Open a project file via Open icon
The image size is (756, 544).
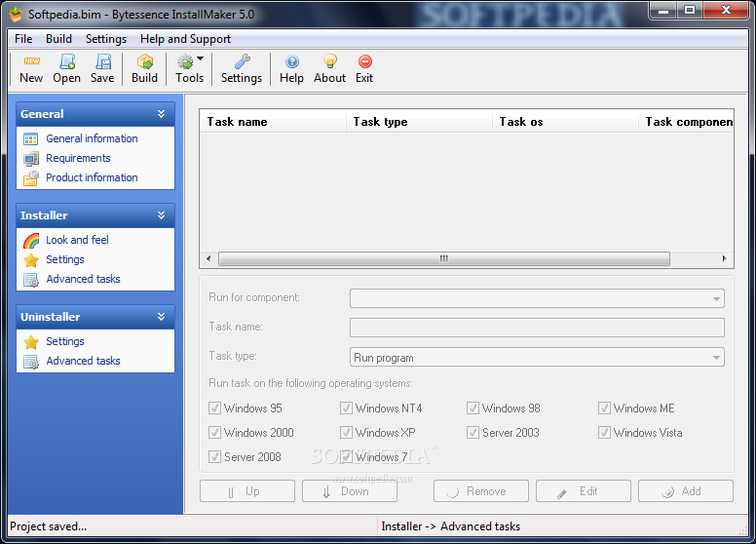(x=67, y=61)
